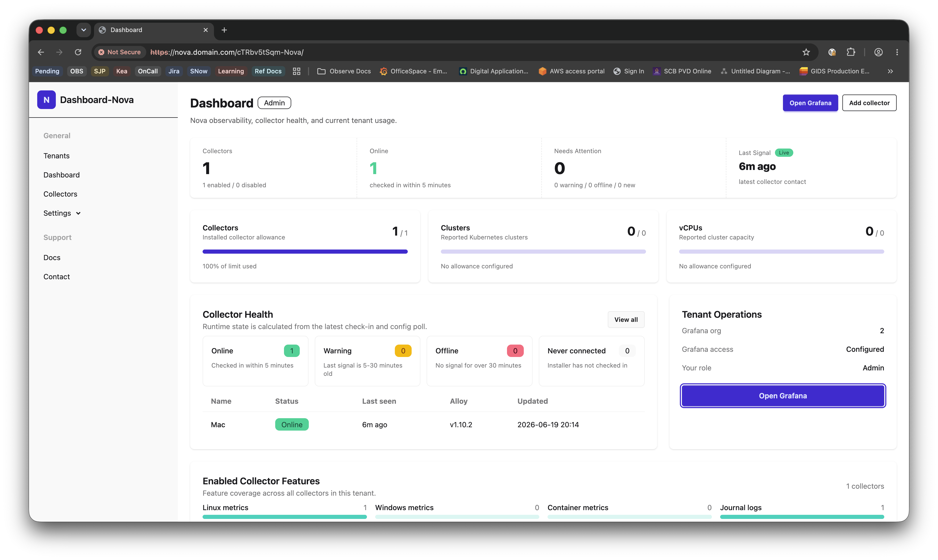Open the tab search dropdown arrow

(83, 30)
